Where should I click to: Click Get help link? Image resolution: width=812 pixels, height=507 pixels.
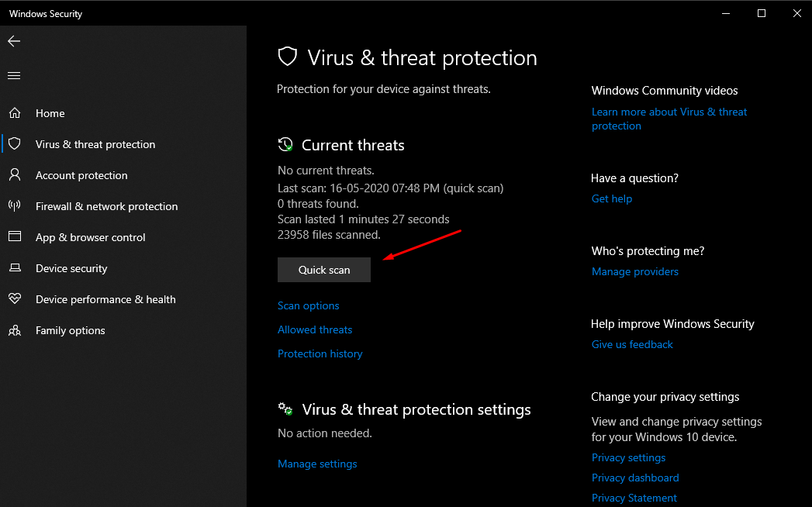point(612,198)
